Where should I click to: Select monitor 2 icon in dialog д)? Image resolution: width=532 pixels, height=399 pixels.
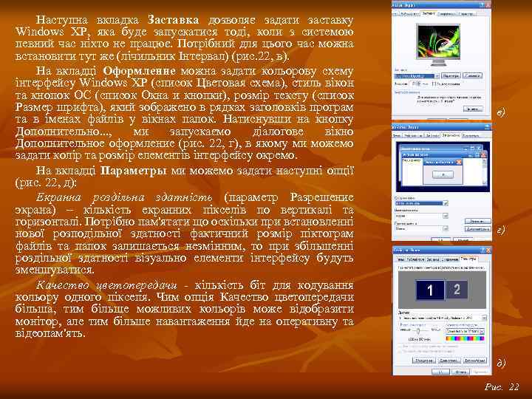[457, 290]
